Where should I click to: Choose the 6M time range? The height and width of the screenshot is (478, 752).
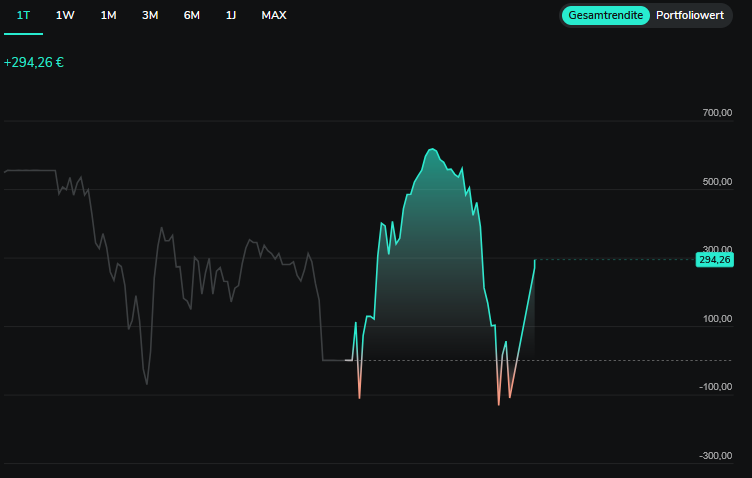point(191,16)
